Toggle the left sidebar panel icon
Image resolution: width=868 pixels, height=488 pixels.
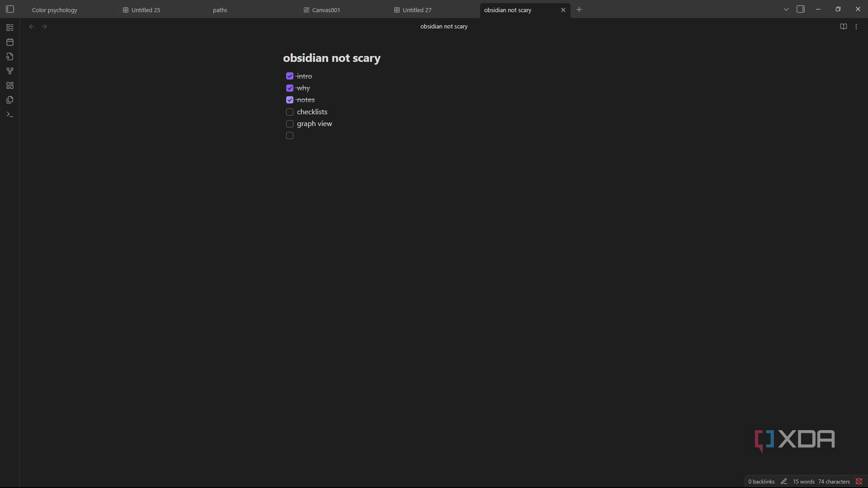pos(10,9)
